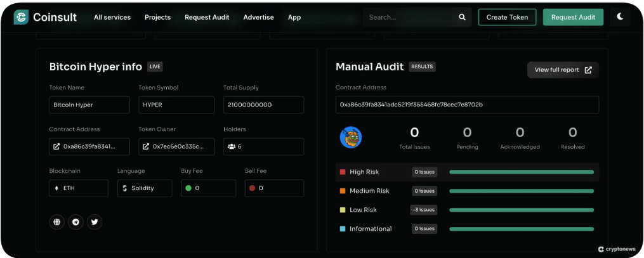644x258 pixels.
Task: Click the Bitcoin Hyper token avatar
Action: 350,137
